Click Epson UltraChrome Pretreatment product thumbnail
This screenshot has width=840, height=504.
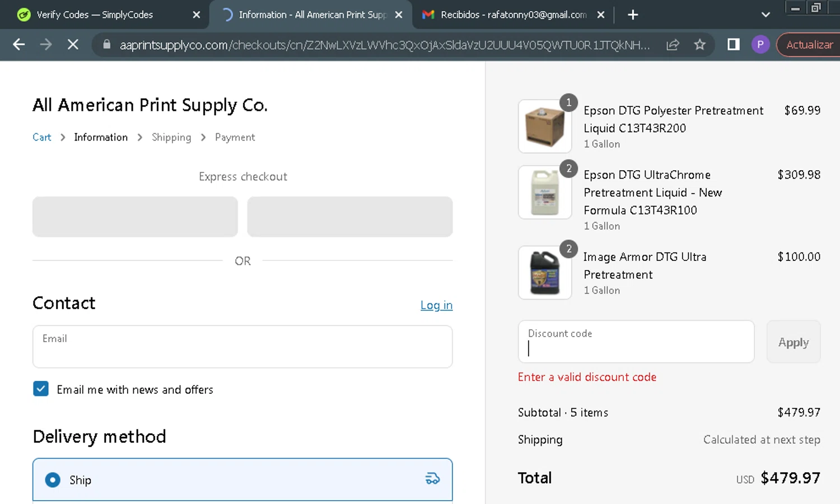click(545, 192)
